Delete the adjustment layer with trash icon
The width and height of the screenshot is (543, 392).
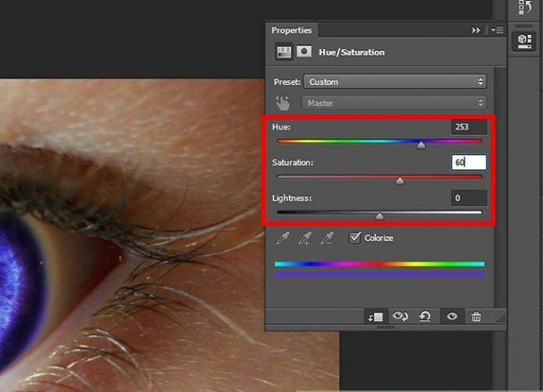tap(476, 316)
